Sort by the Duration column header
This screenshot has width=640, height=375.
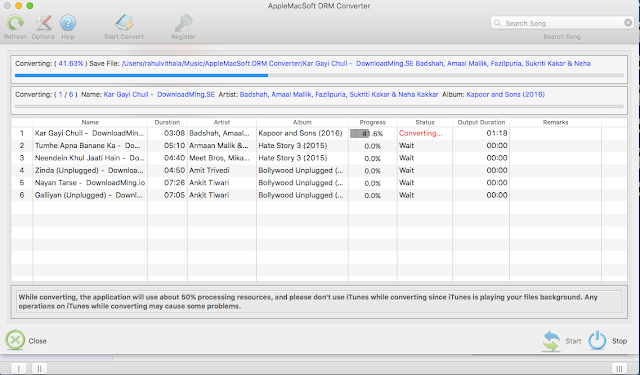click(x=167, y=122)
